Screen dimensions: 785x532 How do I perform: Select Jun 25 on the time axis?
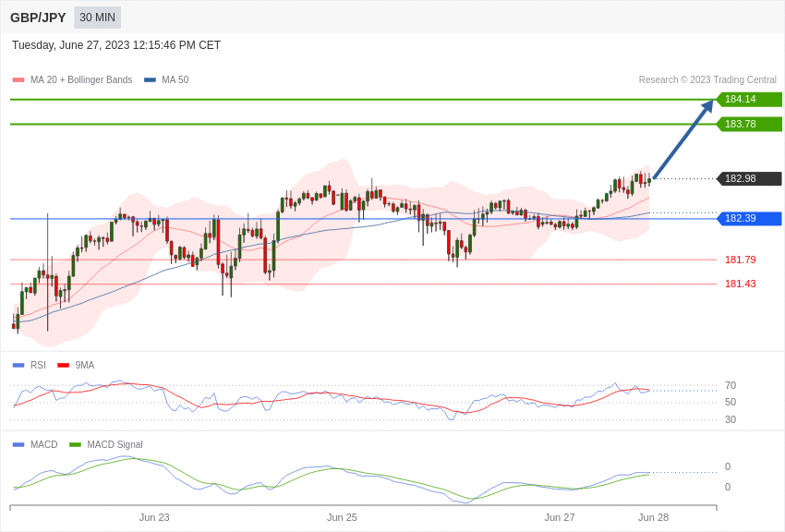click(x=342, y=517)
